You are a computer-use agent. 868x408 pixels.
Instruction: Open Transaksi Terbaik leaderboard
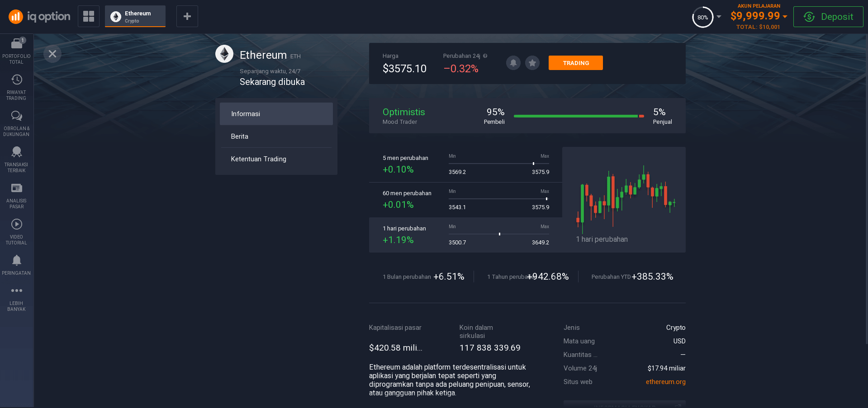[17, 159]
